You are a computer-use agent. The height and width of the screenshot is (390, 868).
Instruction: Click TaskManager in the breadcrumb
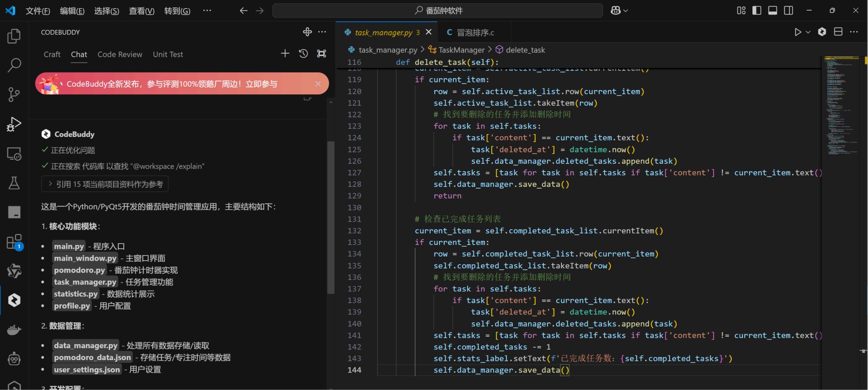coord(461,50)
